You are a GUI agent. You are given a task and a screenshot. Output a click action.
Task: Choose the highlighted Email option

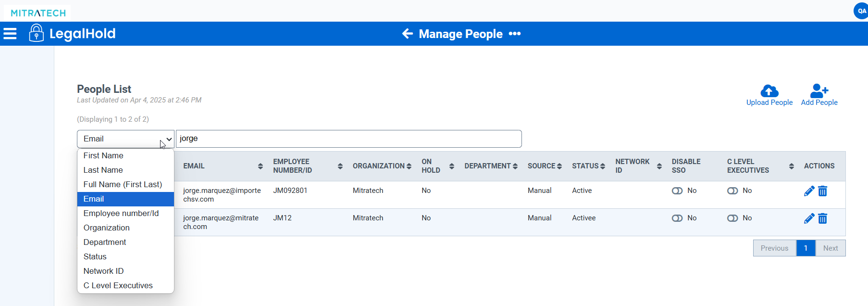125,199
